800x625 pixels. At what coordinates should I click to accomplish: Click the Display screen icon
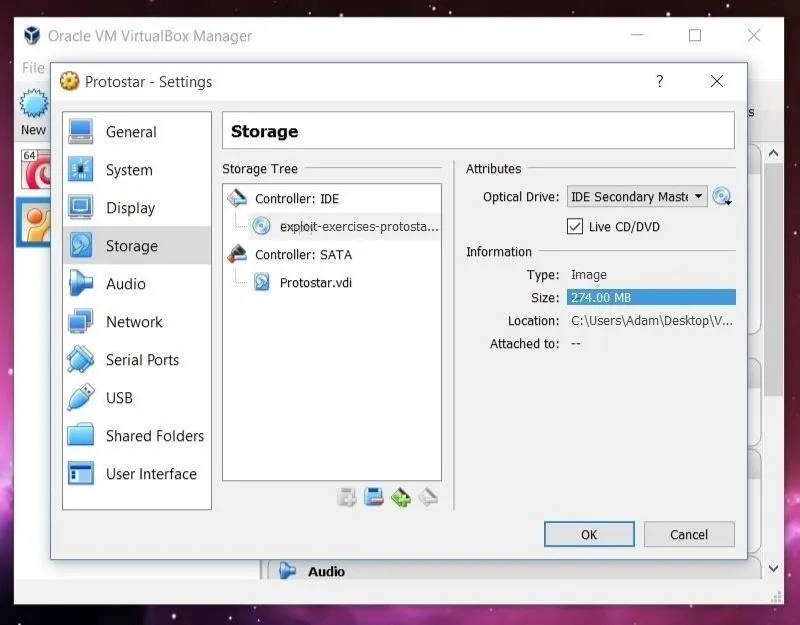tap(81, 207)
